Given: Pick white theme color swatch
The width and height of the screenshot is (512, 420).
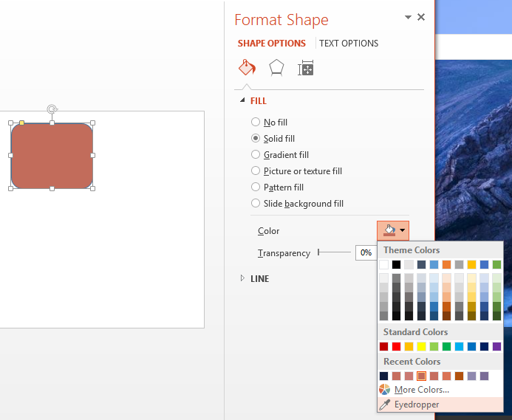Looking at the screenshot, I should [x=384, y=264].
